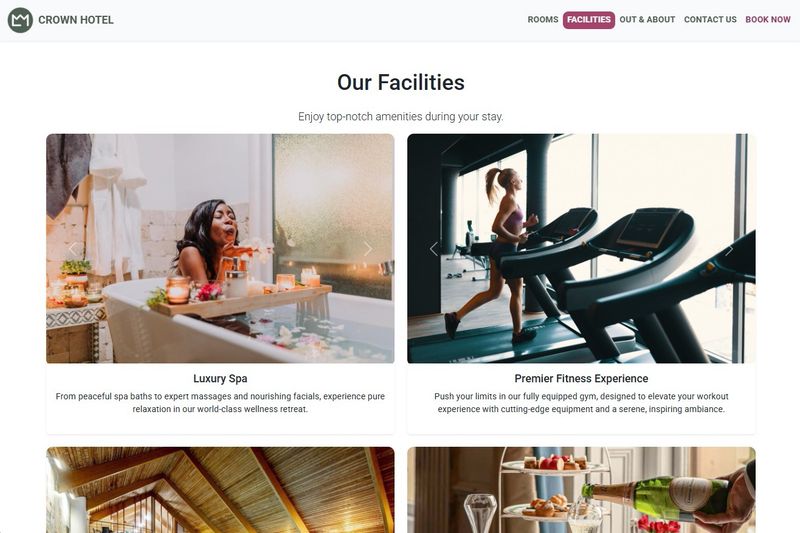Image resolution: width=800 pixels, height=533 pixels.
Task: Open the Out & About page
Action: [x=647, y=20]
